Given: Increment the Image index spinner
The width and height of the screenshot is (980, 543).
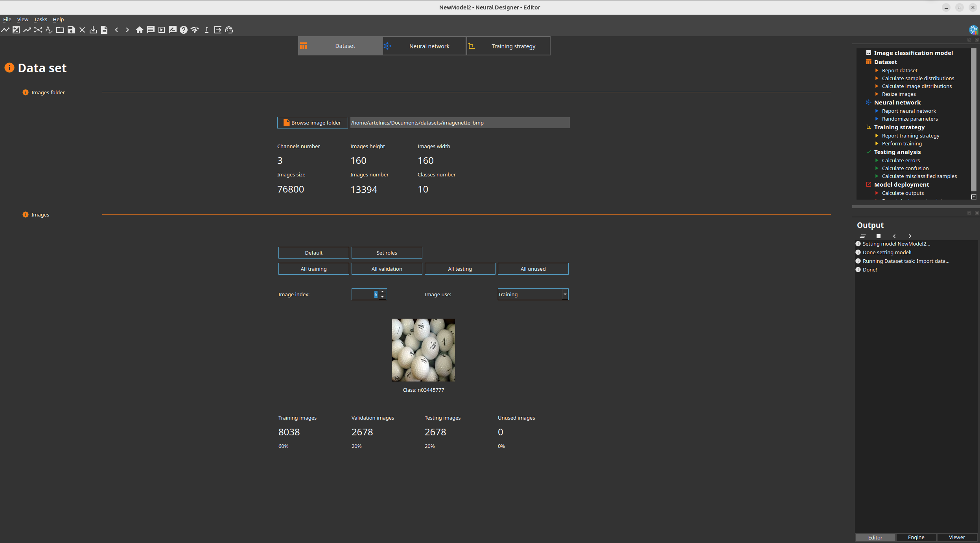Looking at the screenshot, I should 383,292.
